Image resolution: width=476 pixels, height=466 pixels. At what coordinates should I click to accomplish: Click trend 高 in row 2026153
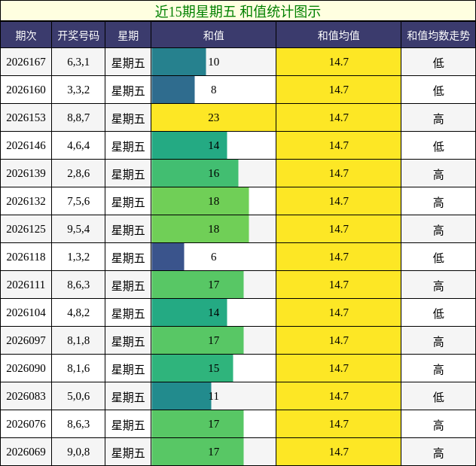[x=438, y=118]
